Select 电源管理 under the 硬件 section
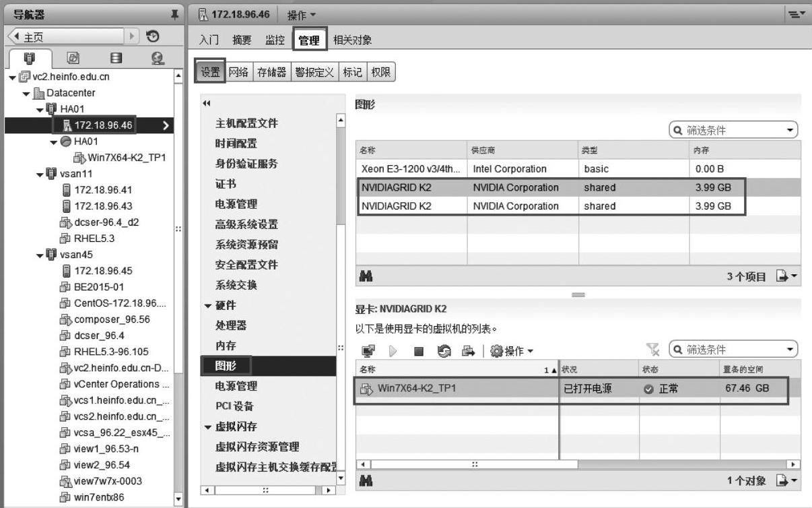 coord(236,386)
